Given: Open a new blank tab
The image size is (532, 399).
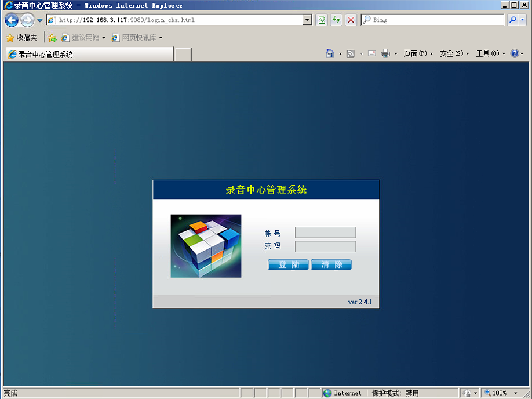Looking at the screenshot, I should tap(183, 55).
